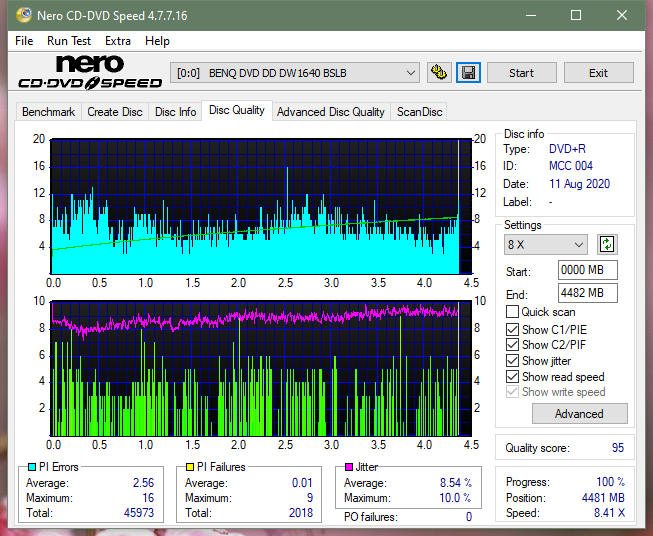
Task: Open the drive options tool icon
Action: pos(439,73)
